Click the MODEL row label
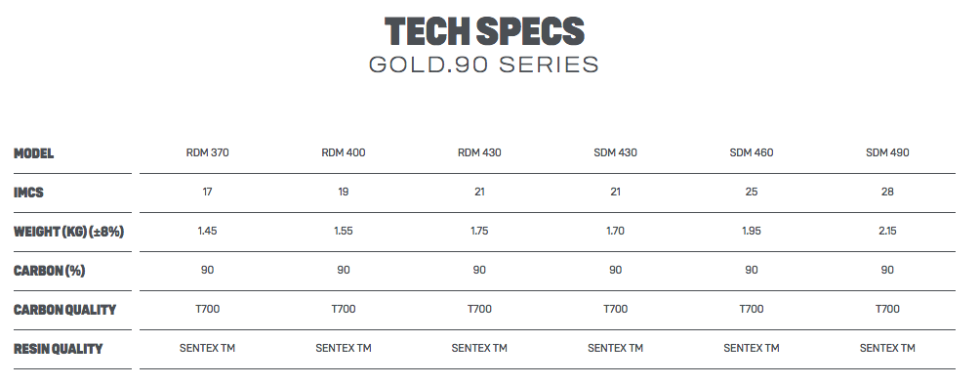 [34, 153]
